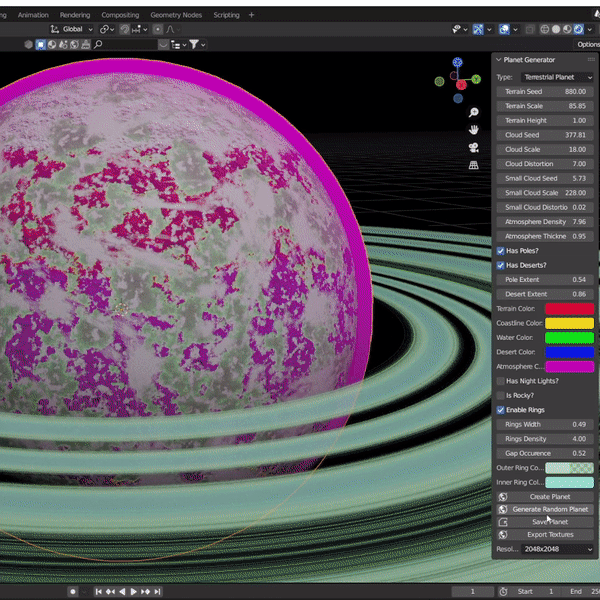This screenshot has height=600, width=600.
Task: Click the current frame number field
Action: 473,592
